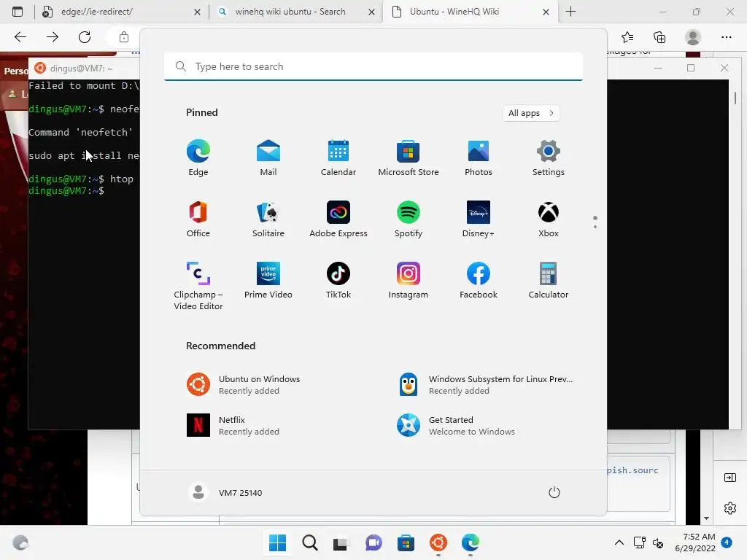View site information lock icon

(x=124, y=36)
